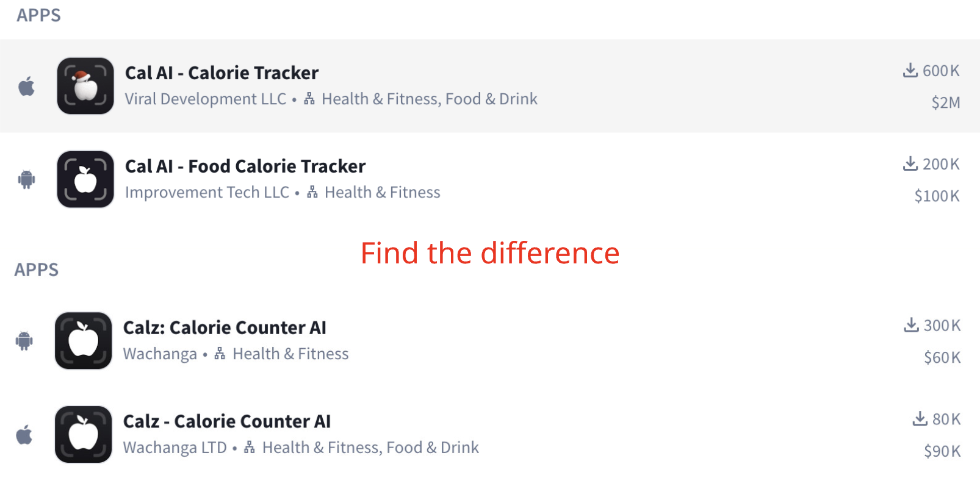Click the second APPS section header

tap(35, 269)
